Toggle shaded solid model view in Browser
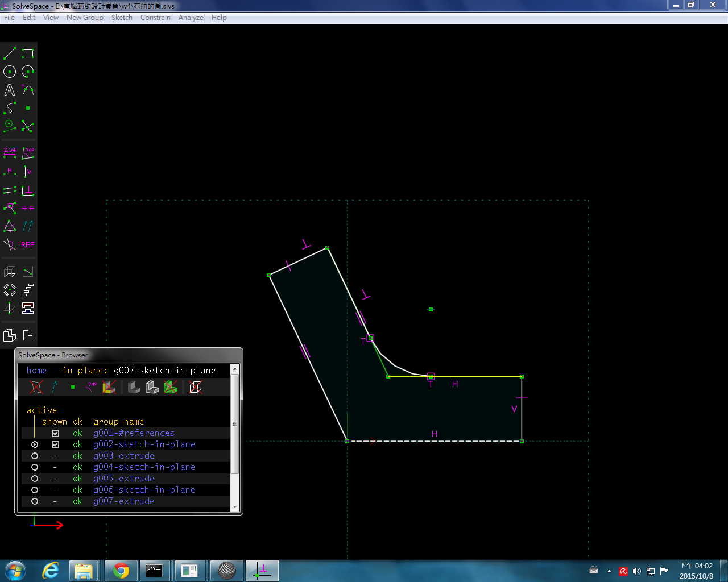This screenshot has height=582, width=728. pos(134,387)
